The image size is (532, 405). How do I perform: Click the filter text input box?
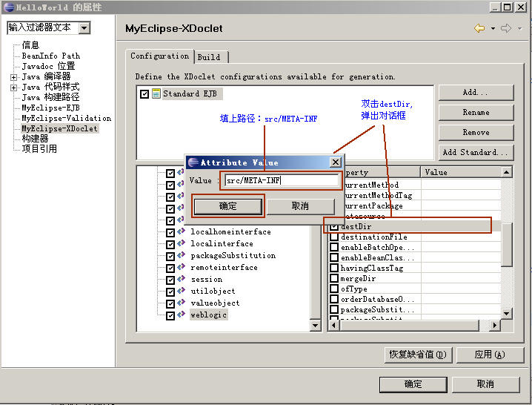[43, 27]
